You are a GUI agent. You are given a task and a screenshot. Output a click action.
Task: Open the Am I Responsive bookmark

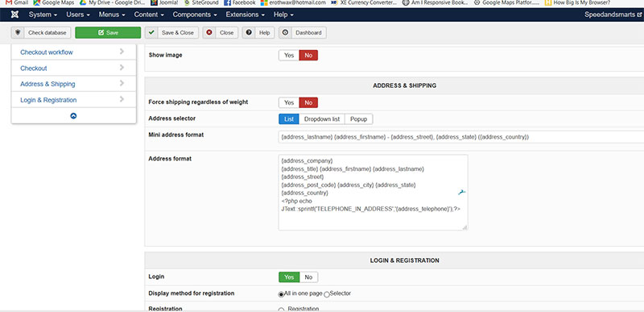436,2
